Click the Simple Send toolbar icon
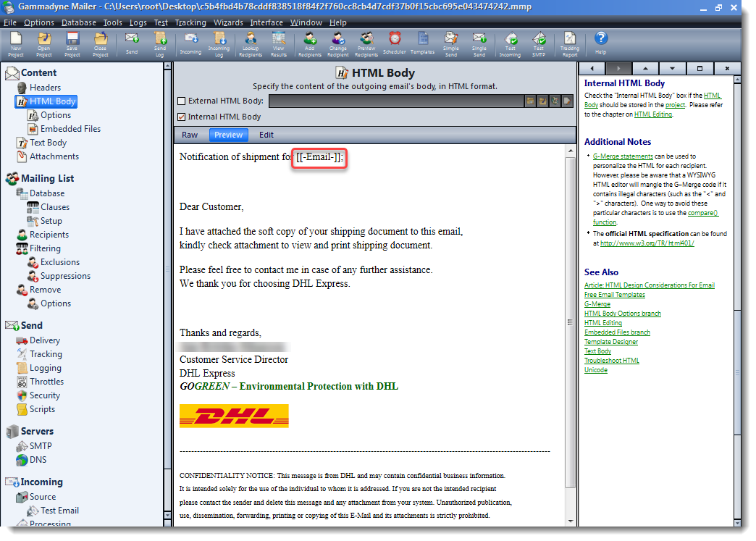756x541 pixels. point(451,44)
